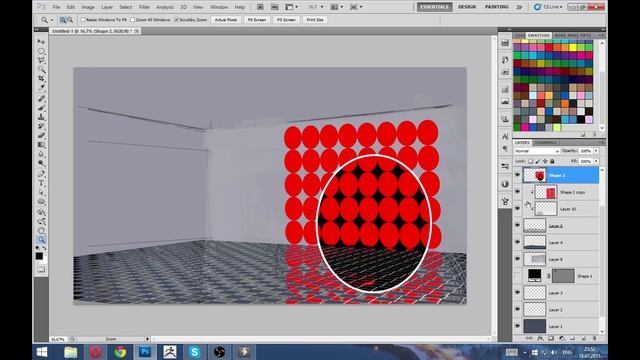Hide the Layer 2 layer
Viewport: 640px width, 360px height.
(518, 309)
